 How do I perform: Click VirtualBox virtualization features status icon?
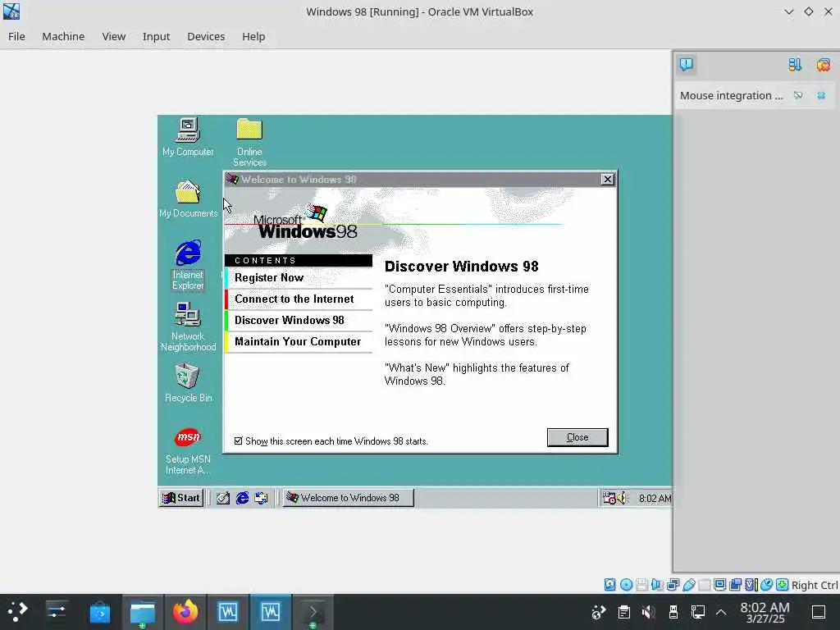(751, 584)
